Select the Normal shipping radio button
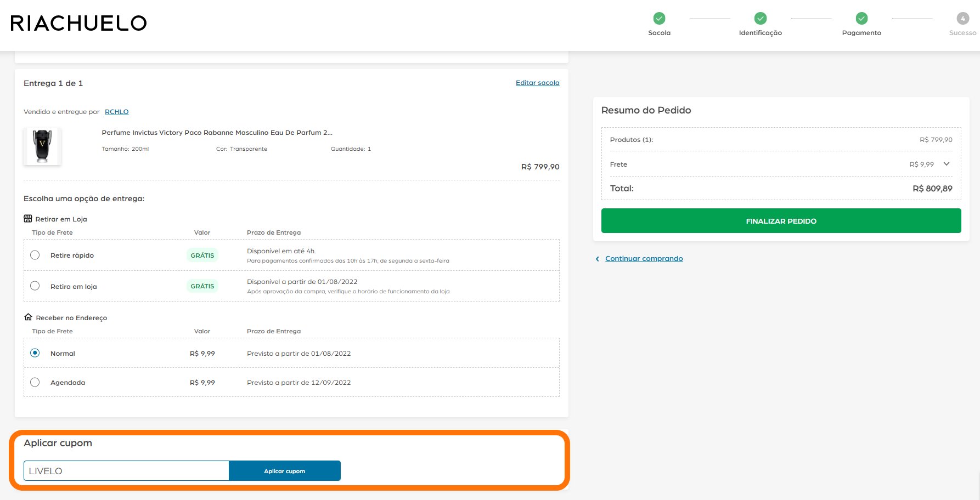This screenshot has width=980, height=500. (x=35, y=353)
